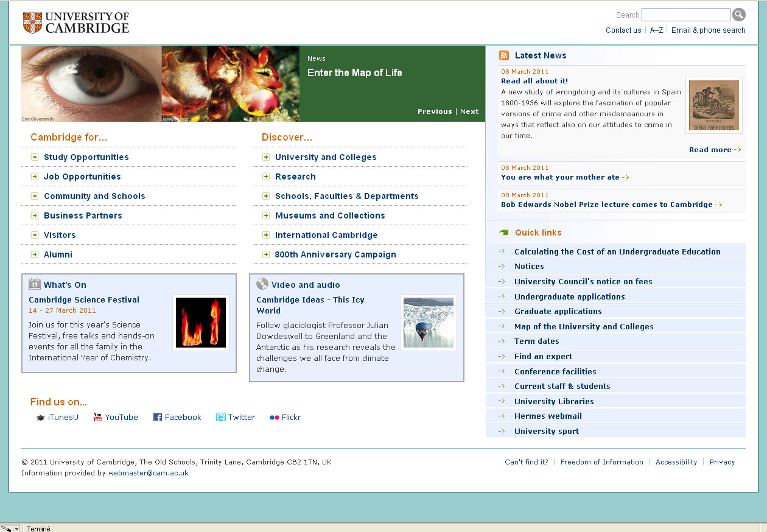Open Enter the Map of Life headline
The image size is (767, 532).
[355, 72]
